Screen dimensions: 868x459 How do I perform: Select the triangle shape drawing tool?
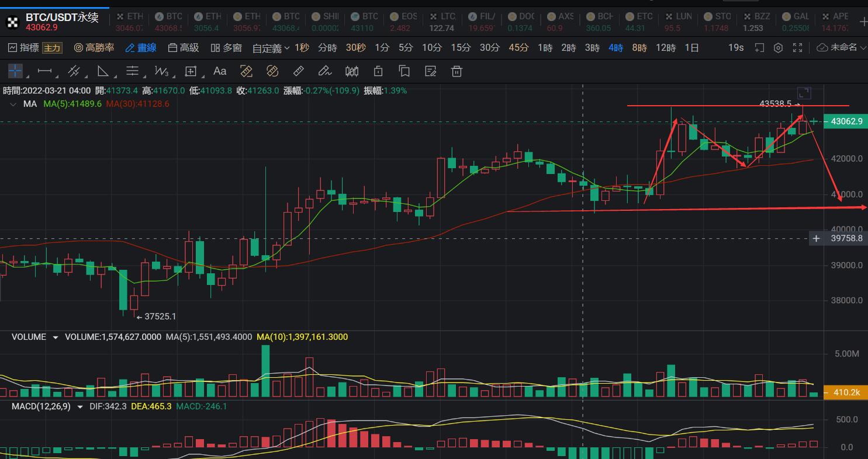[x=103, y=71]
